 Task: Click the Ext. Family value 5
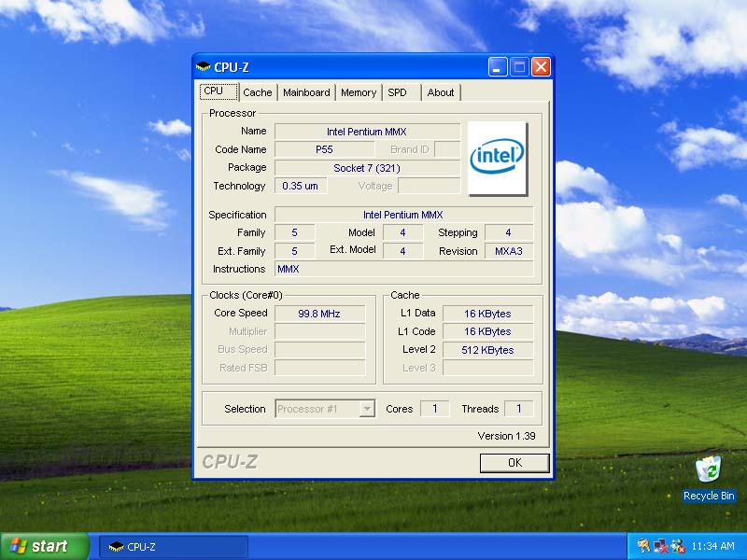(294, 251)
